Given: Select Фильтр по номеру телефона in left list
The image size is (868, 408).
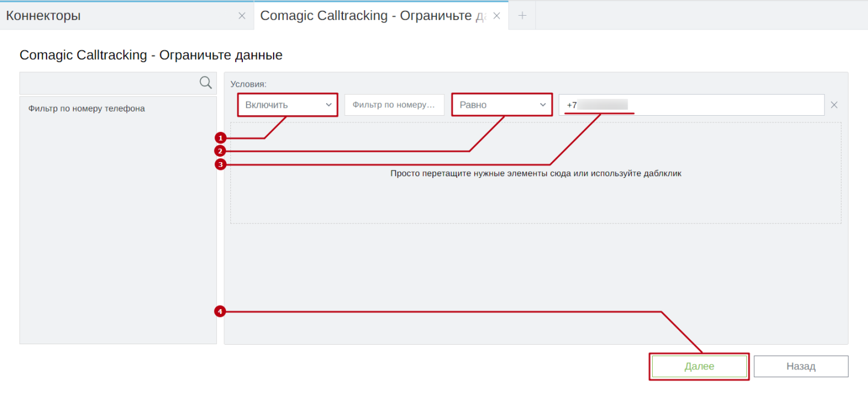Looking at the screenshot, I should pyautogui.click(x=86, y=109).
